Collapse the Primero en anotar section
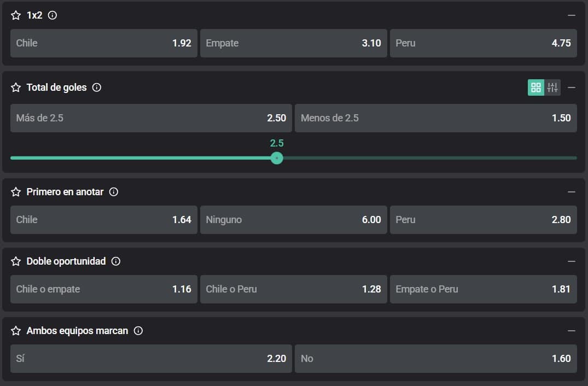588x386 pixels. 572,192
